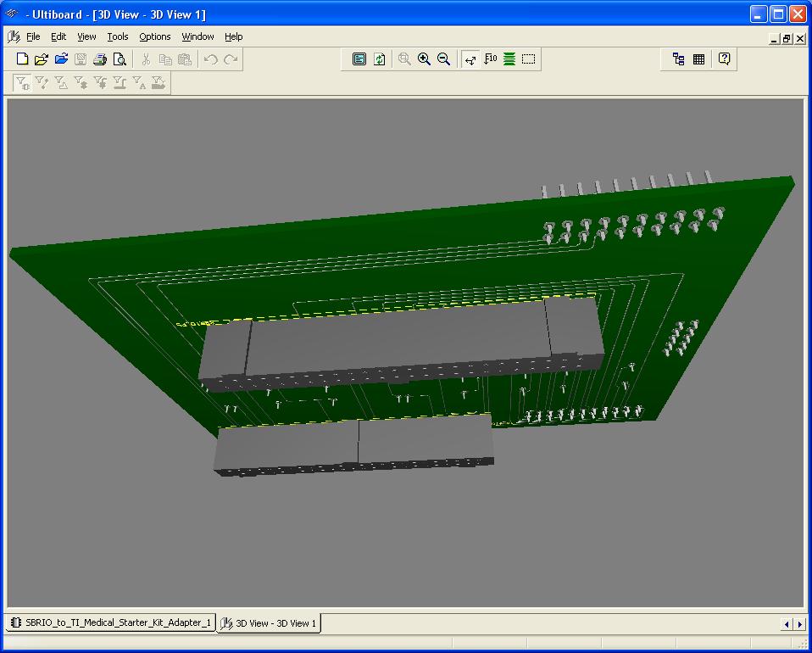The height and width of the screenshot is (653, 812).
Task: Click the spreadsheet grid view icon
Action: [x=699, y=59]
